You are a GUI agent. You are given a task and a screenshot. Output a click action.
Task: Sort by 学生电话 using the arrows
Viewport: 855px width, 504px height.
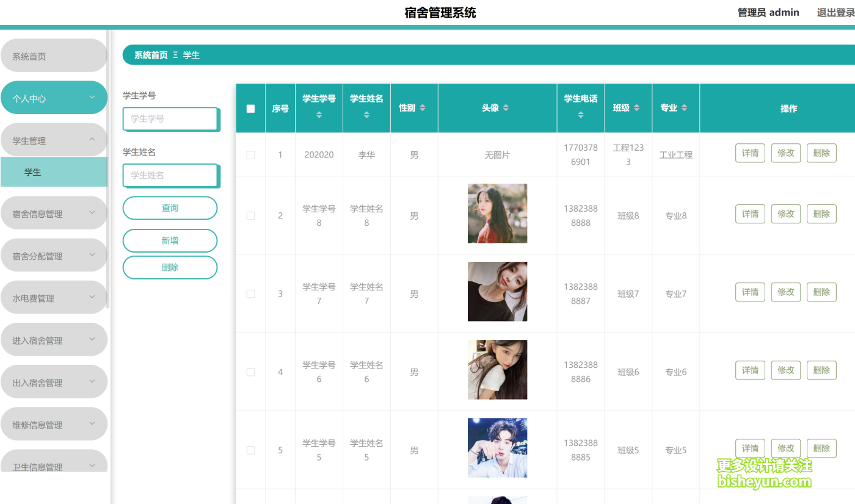click(580, 115)
